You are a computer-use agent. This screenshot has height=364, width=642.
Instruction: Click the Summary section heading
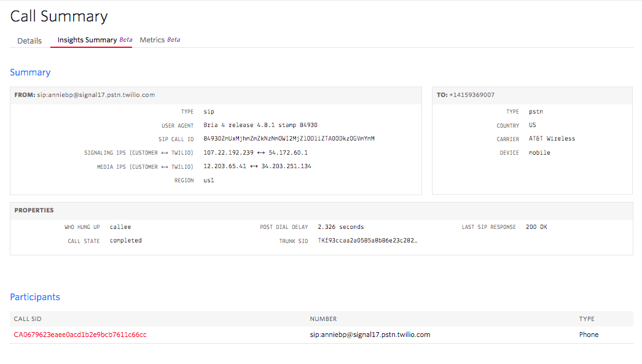click(x=30, y=72)
